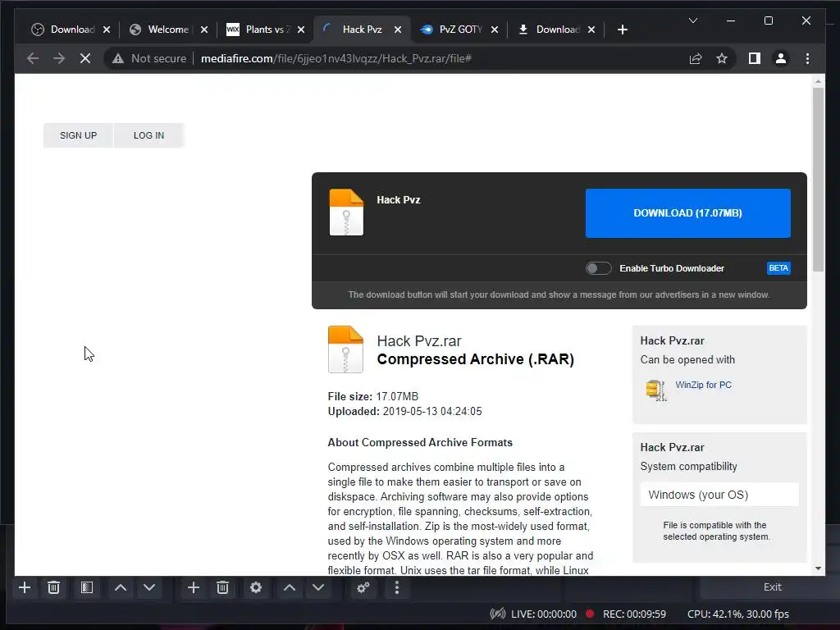
Task: Go forward to the next page
Action: point(59,58)
